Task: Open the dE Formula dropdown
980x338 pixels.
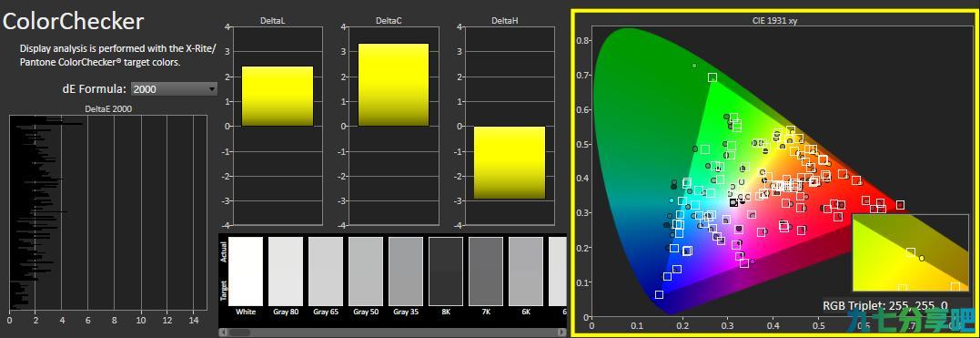Action: pos(174,89)
